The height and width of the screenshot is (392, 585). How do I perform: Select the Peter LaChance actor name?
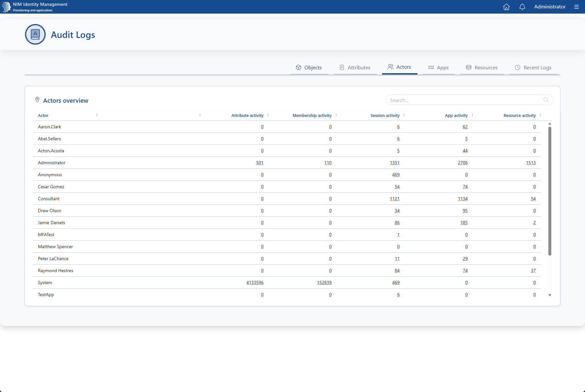pyautogui.click(x=53, y=259)
